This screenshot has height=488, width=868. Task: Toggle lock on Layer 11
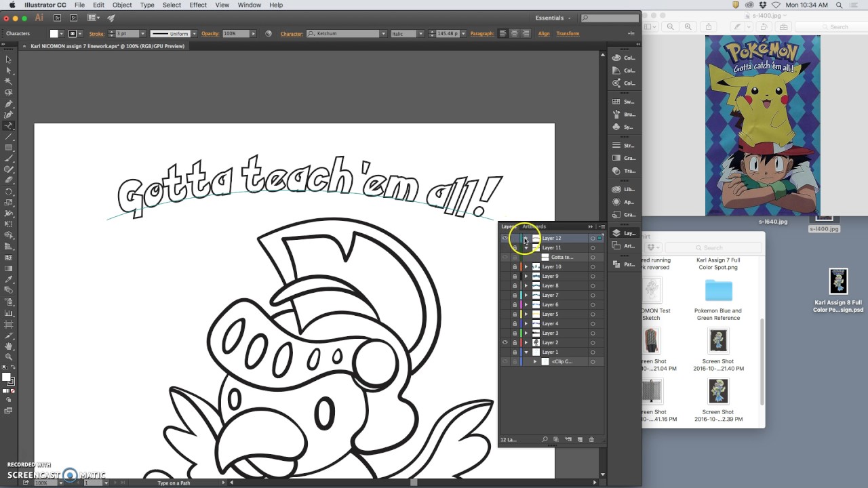click(514, 248)
